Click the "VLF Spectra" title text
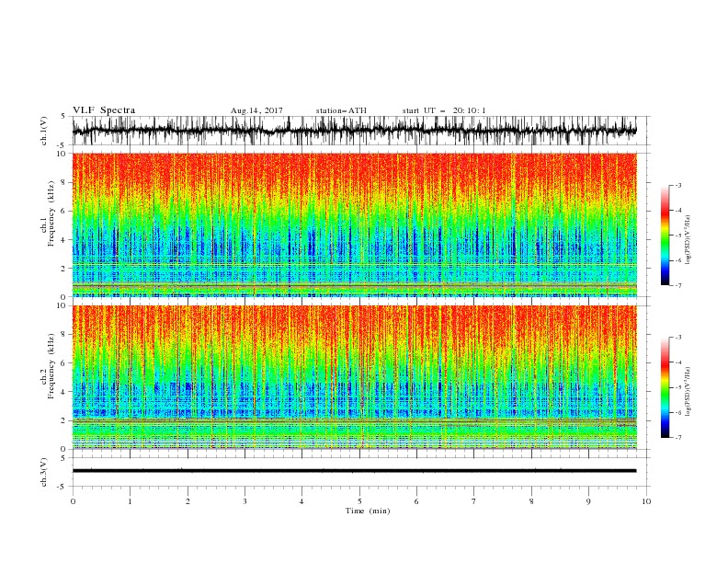Screen dimensions: 728x563 [x=104, y=110]
